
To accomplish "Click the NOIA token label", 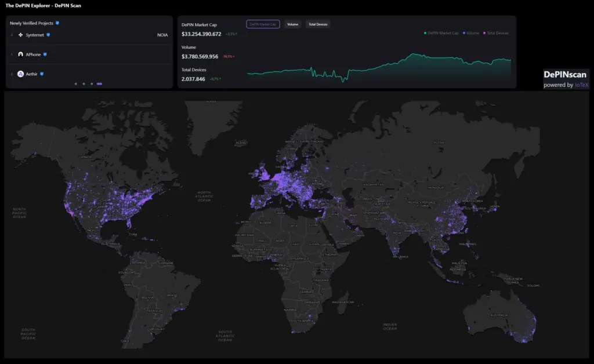I will (162, 35).
